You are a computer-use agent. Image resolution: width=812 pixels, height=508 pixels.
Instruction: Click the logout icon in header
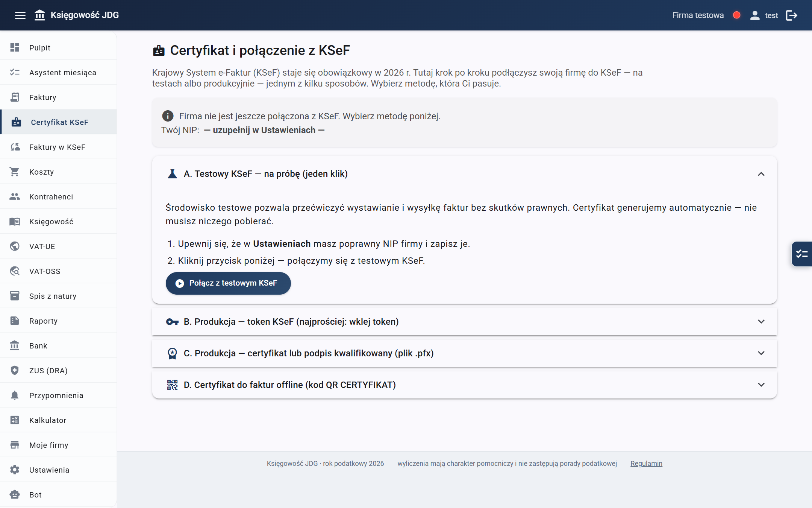click(x=792, y=15)
